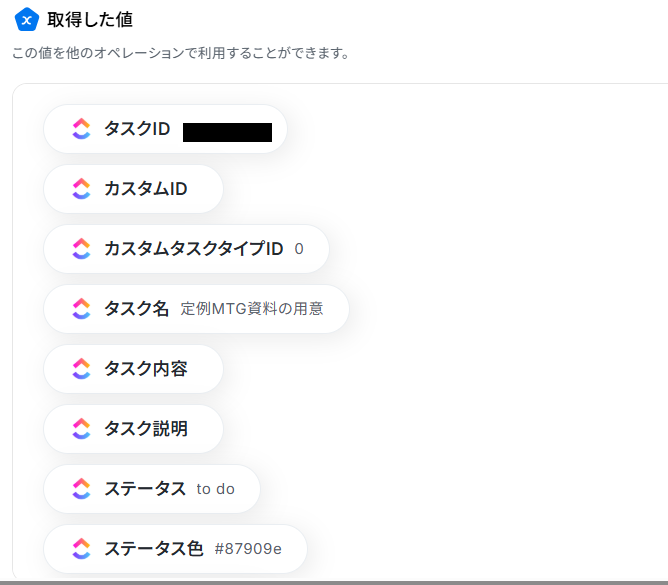668x585 pixels.
Task: Click the blue acquired values header icon
Action: click(x=27, y=19)
